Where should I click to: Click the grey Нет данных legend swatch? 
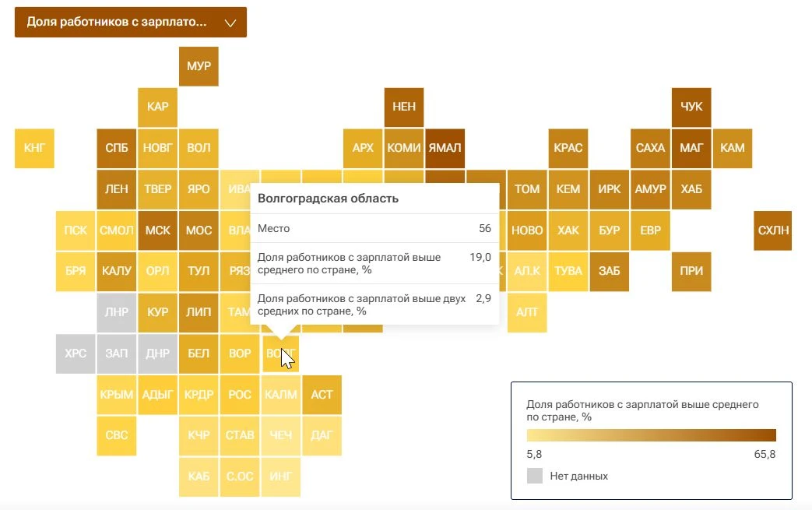tap(534, 476)
